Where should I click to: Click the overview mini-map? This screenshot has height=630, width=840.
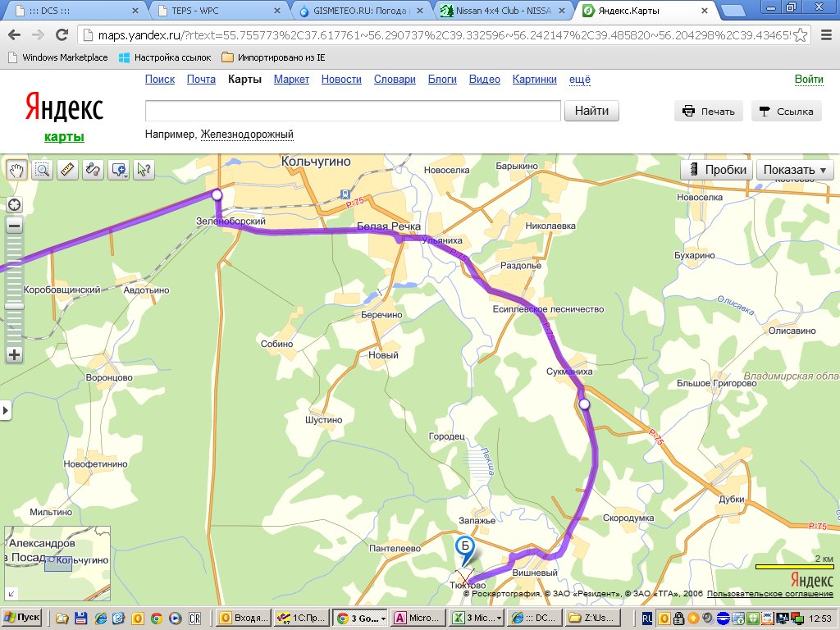coord(57,564)
